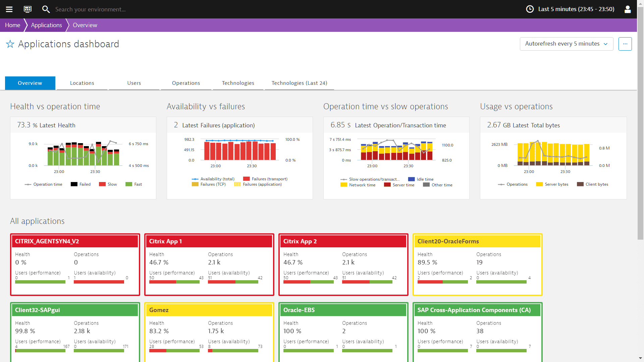Screen dimensions: 644x362
Task: Toggle the Operations legend entry in Usage chart
Action: [x=513, y=184]
